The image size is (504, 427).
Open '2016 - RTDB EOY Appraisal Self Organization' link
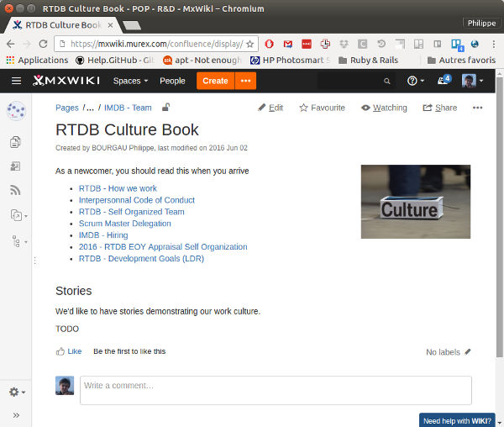click(x=163, y=246)
